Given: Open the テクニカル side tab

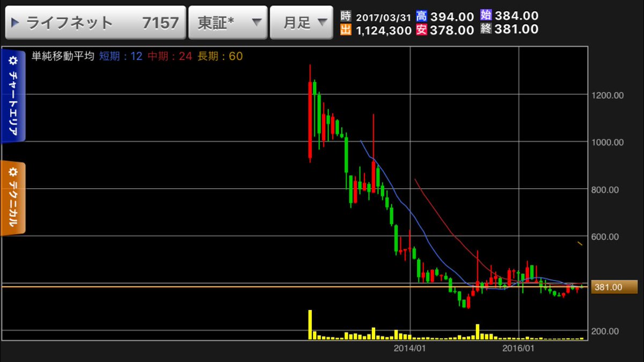Looking at the screenshot, I should coord(13,198).
